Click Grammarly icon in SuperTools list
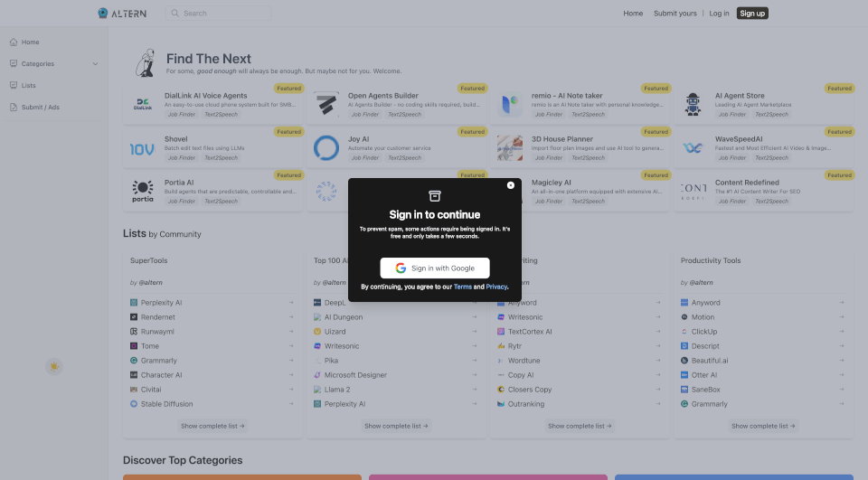Image resolution: width=868 pixels, height=480 pixels. 134,361
